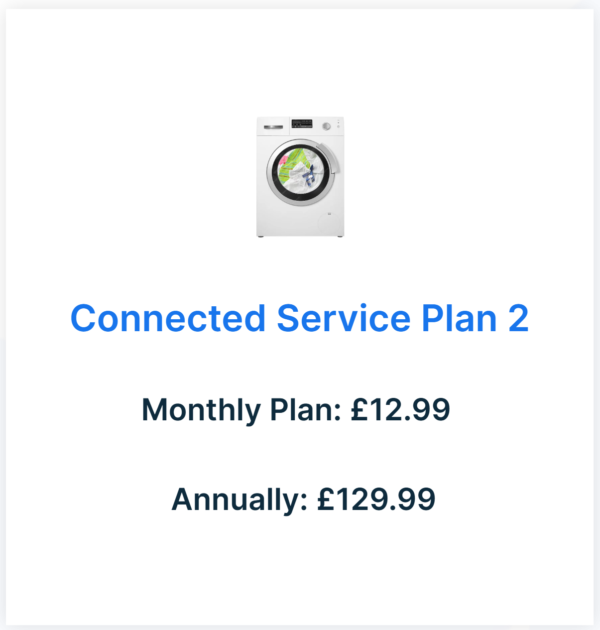The width and height of the screenshot is (600, 630).
Task: Click the 'Annually:' label text
Action: tap(239, 499)
